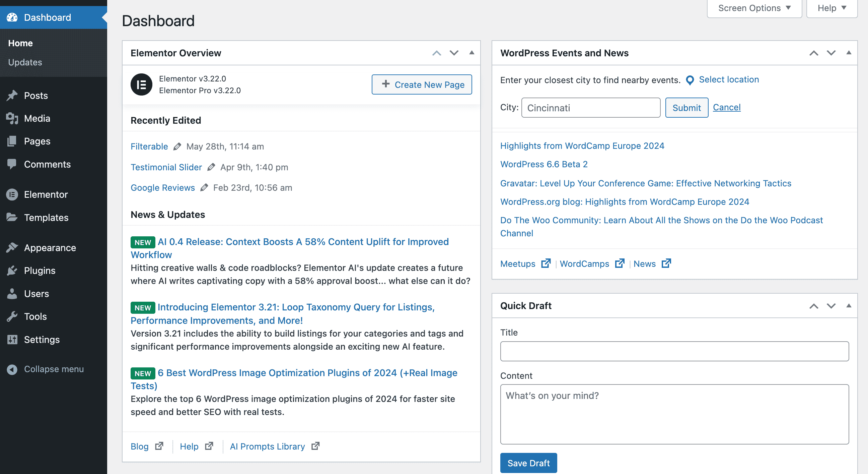
Task: Toggle Quick Draft panel collapse triangle
Action: pos(849,306)
